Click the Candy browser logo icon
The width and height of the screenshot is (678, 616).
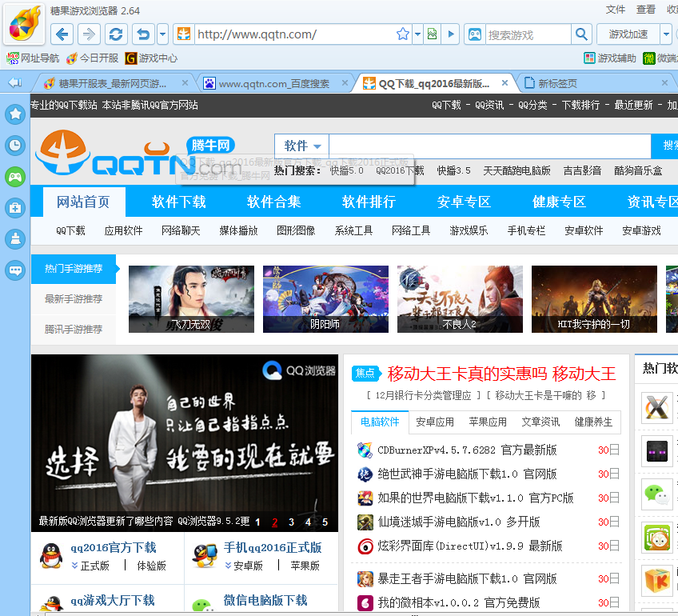coord(24,22)
